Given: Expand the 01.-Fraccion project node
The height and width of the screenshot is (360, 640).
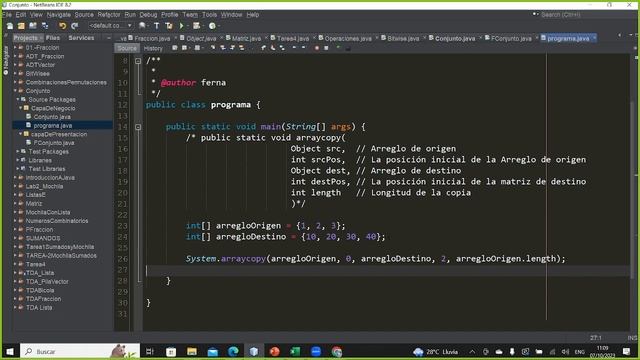Looking at the screenshot, I should pos(16,48).
